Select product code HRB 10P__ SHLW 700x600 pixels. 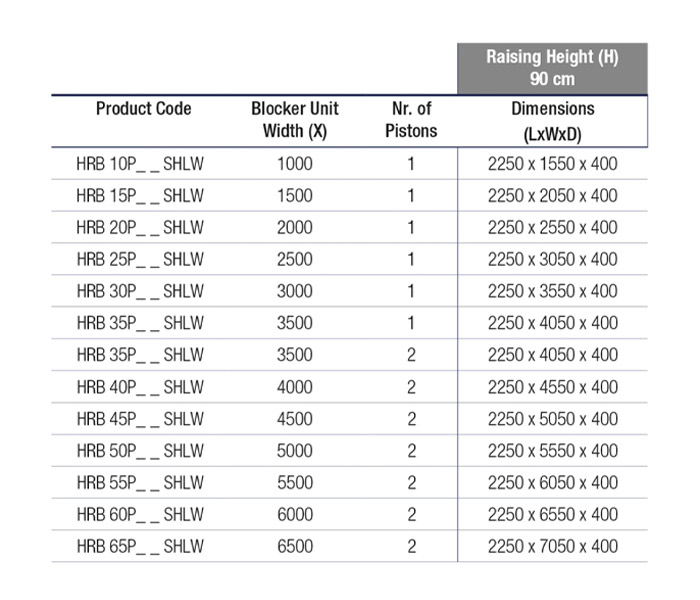[x=140, y=164]
